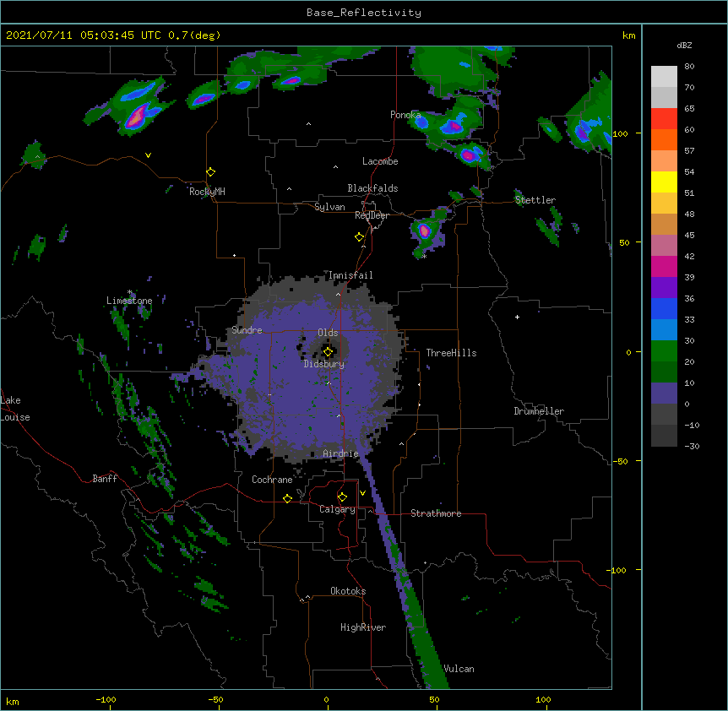Click the Okotoks label

348,591
